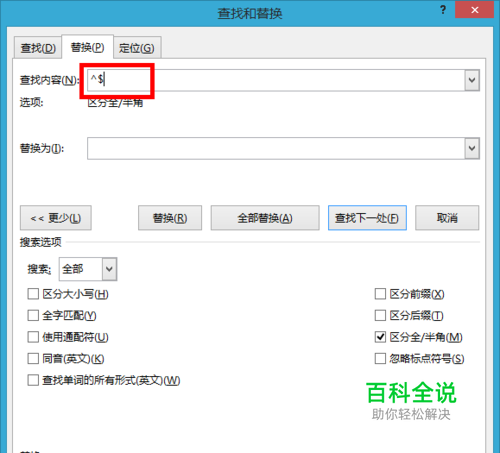This screenshot has height=453, width=500.
Task: Open the 定位(G) tab
Action: pos(137,48)
